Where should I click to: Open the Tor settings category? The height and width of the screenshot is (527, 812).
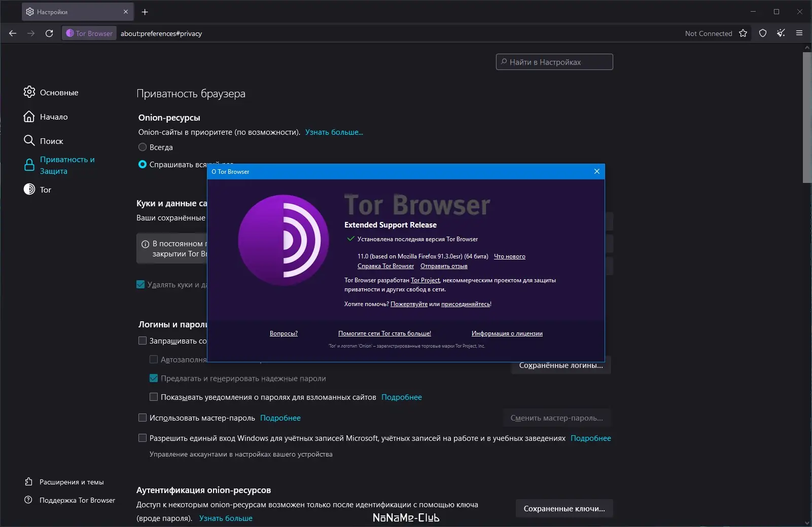click(x=38, y=190)
